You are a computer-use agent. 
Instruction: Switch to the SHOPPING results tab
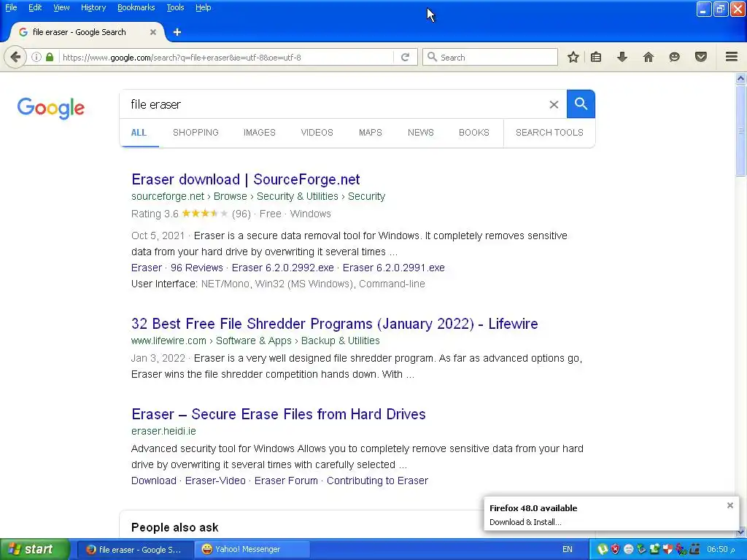click(x=196, y=133)
